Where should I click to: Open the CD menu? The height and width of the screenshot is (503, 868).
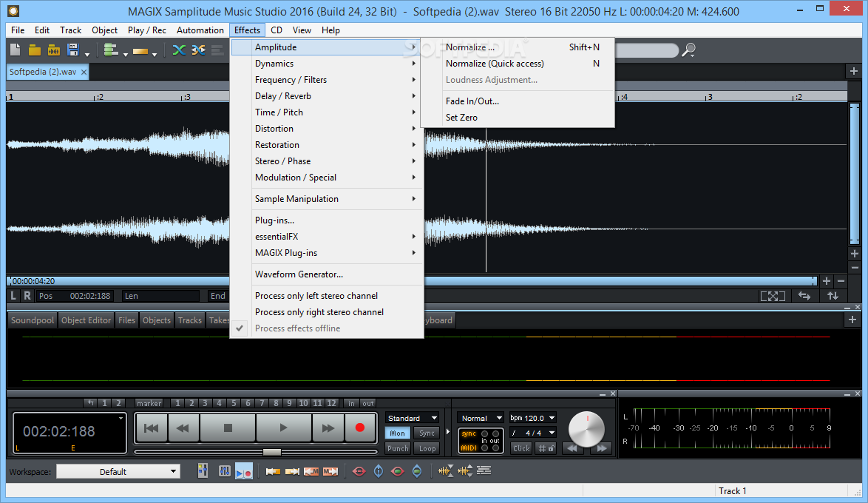(x=277, y=30)
